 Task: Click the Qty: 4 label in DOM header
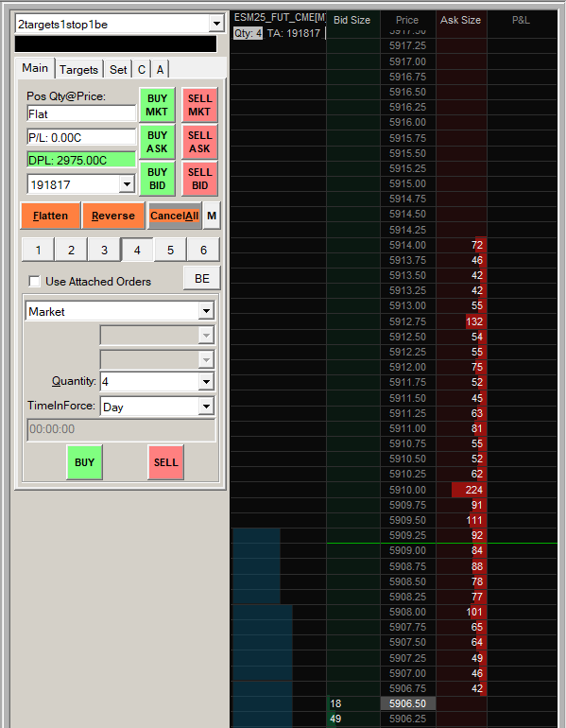point(248,33)
